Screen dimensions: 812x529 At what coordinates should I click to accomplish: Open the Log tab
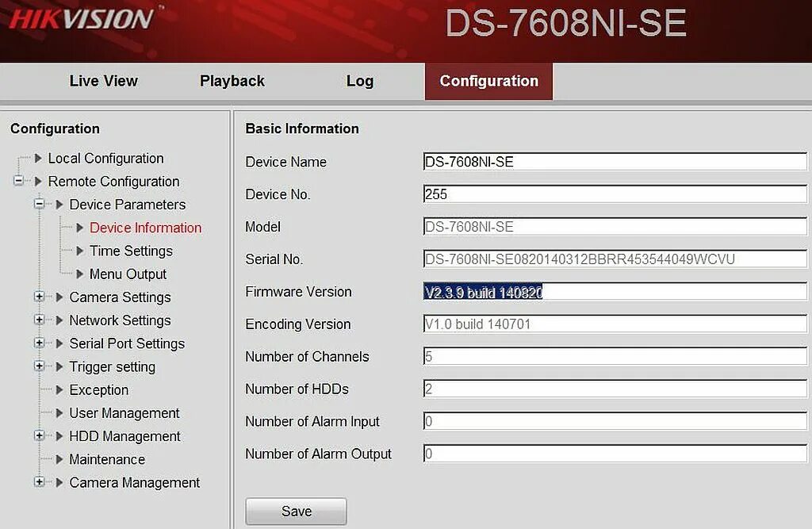point(359,81)
